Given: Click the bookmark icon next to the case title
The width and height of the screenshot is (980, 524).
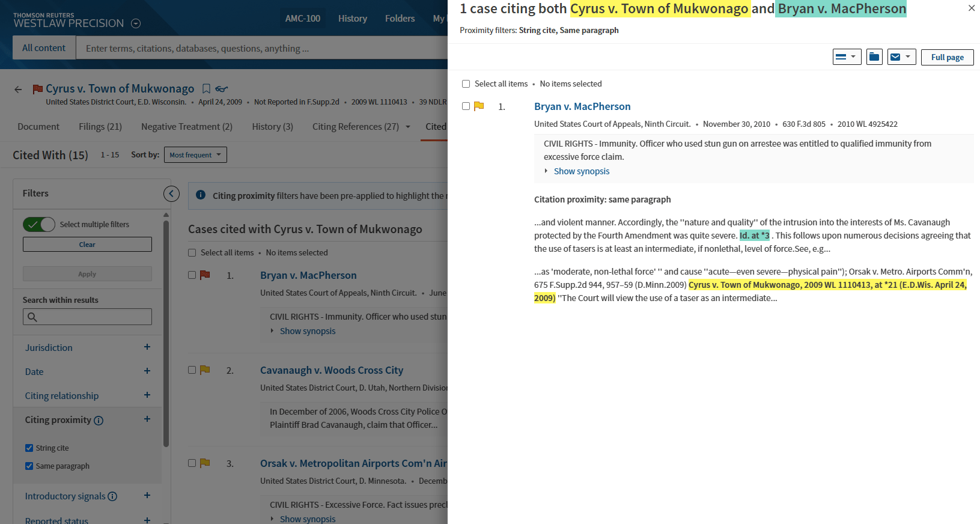Looking at the screenshot, I should click(x=206, y=89).
